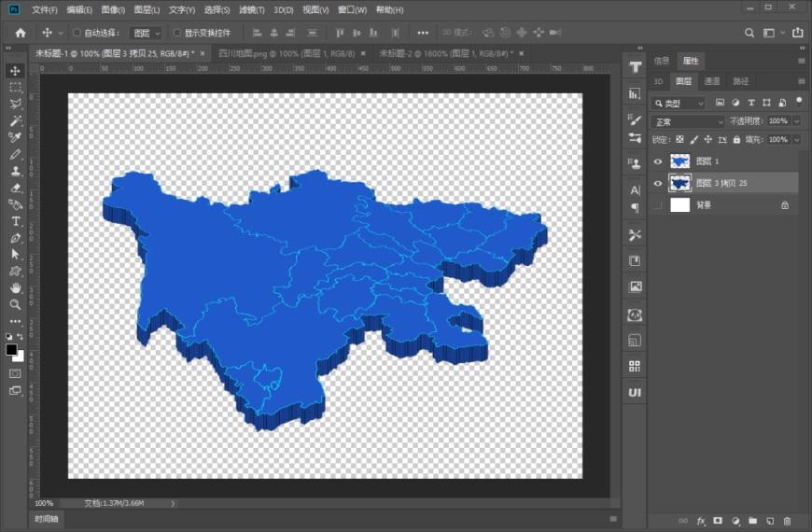Hide 图层 1 using eye icon
Image resolution: width=812 pixels, height=532 pixels.
pos(658,161)
